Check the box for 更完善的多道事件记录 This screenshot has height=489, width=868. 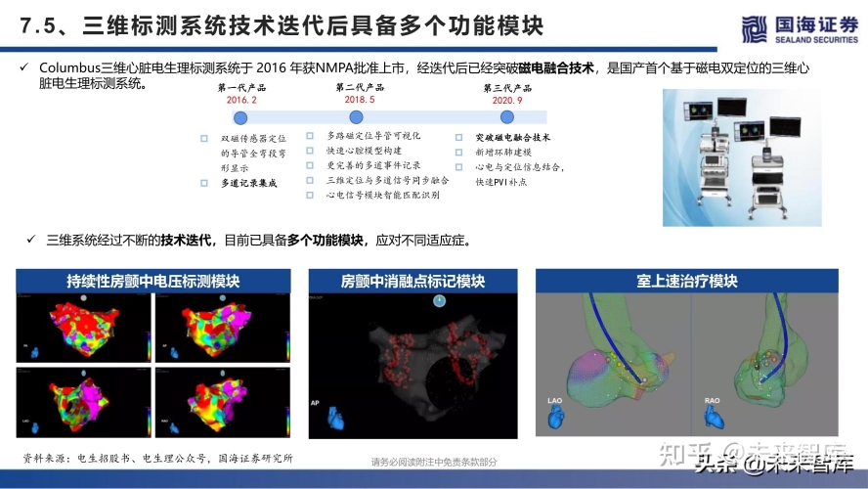pyautogui.click(x=310, y=165)
